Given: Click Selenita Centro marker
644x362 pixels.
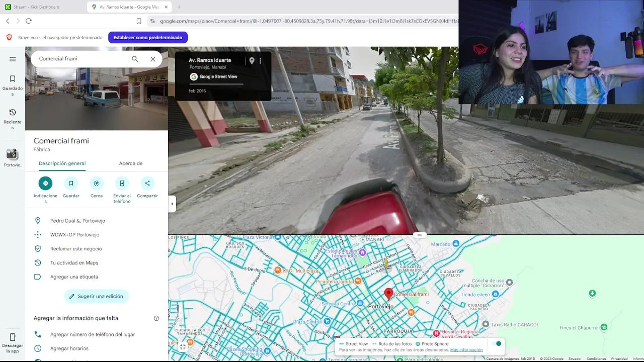Looking at the screenshot, I should 360,303.
